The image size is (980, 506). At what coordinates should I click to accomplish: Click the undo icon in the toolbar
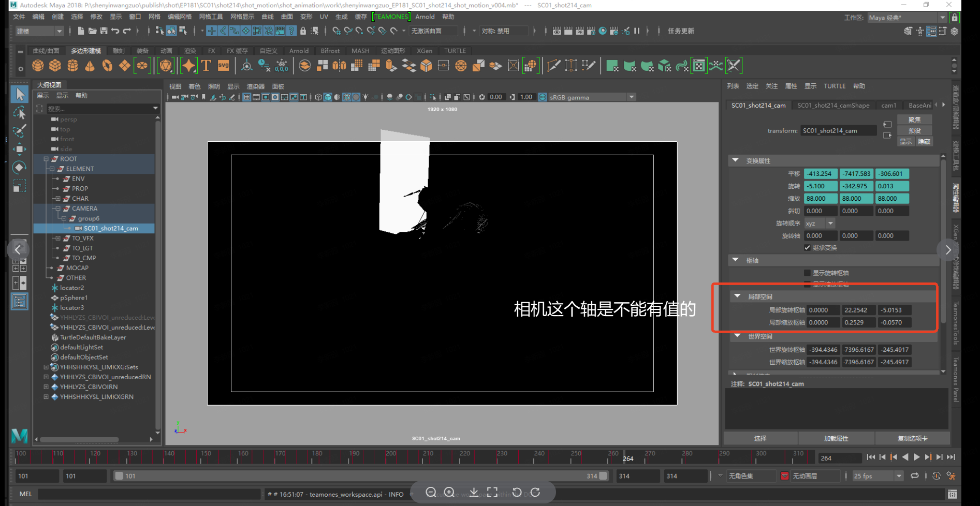tap(115, 31)
